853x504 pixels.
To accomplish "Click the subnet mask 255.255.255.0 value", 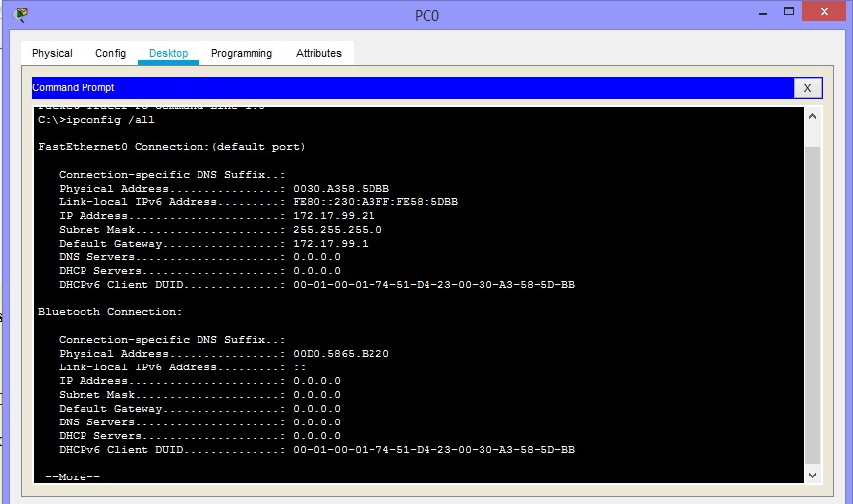I will pyautogui.click(x=337, y=230).
